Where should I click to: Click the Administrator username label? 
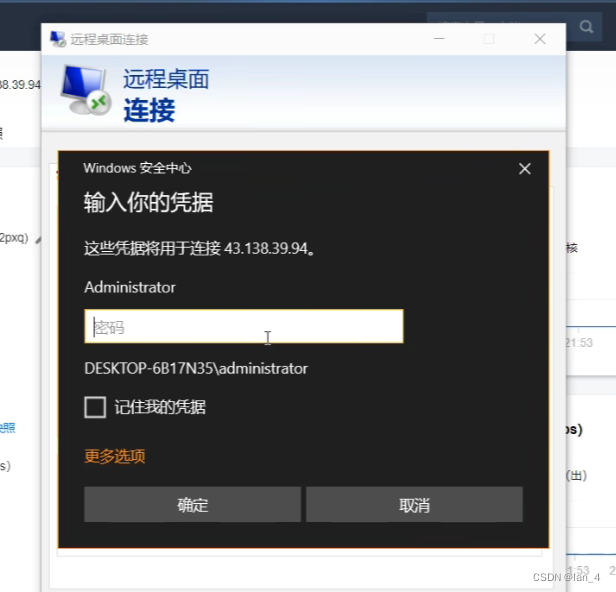(130, 287)
